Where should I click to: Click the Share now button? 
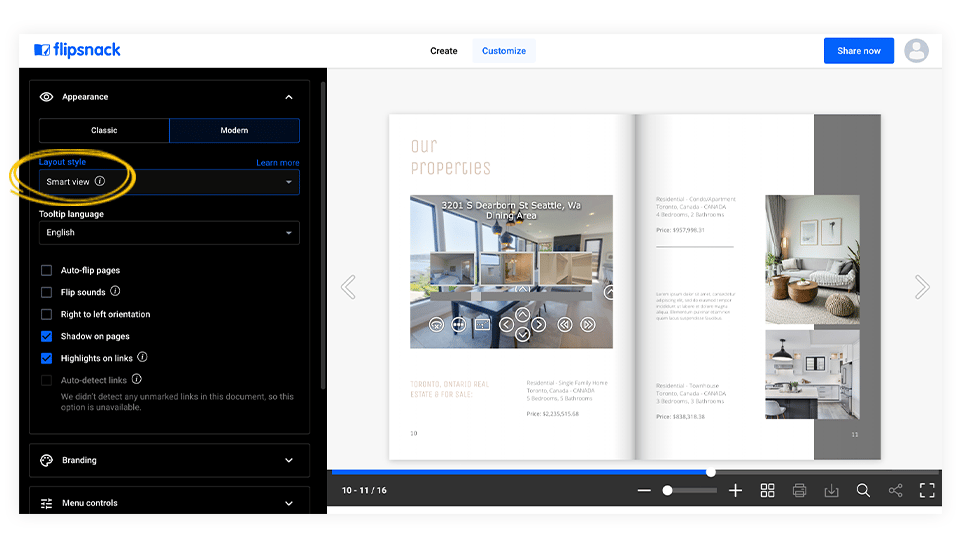click(858, 51)
